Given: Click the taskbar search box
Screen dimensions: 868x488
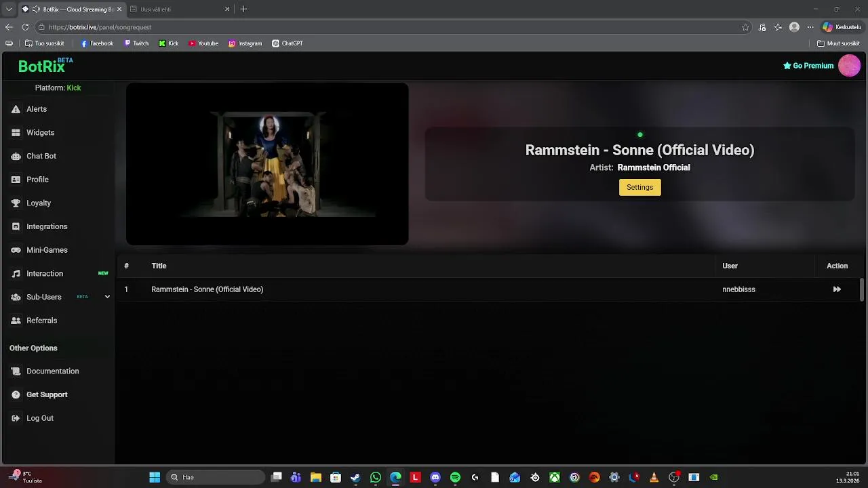Looking at the screenshot, I should pos(215,477).
